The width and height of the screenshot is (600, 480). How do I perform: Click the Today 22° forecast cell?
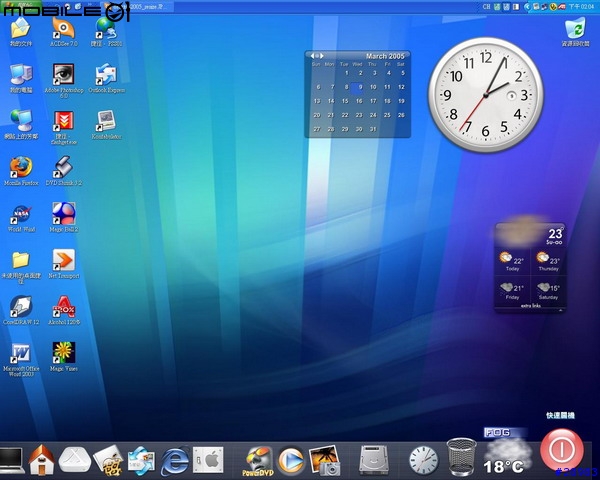point(512,261)
